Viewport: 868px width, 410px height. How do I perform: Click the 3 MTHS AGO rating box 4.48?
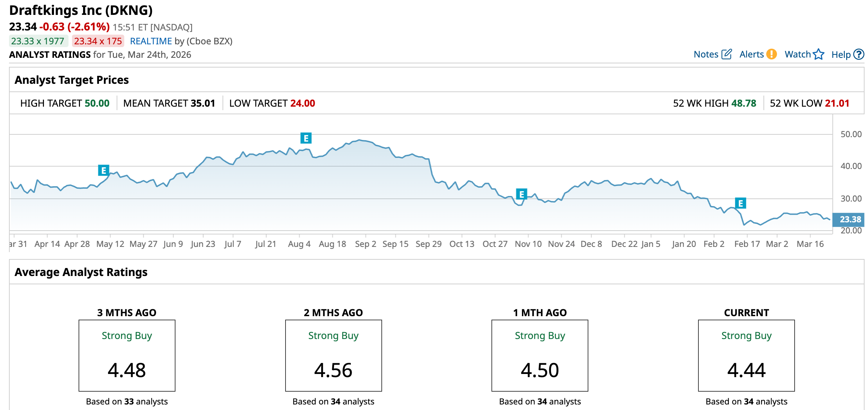(x=127, y=356)
